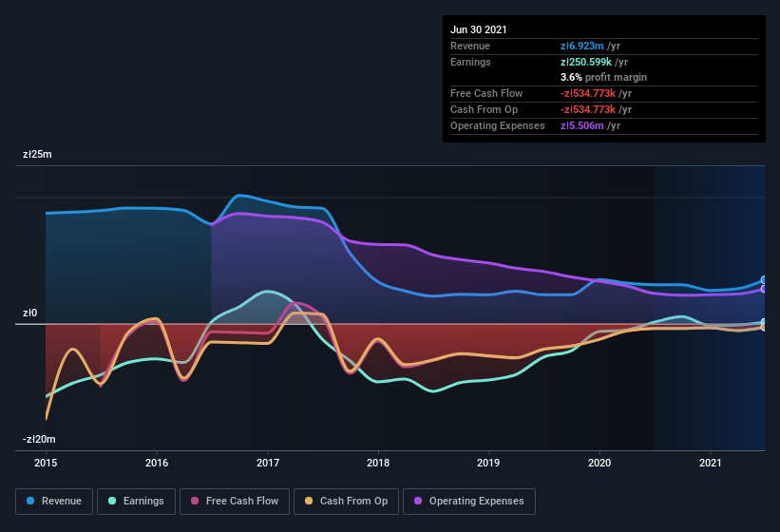Select the 2021 x-axis label
780x532 pixels.
point(711,463)
